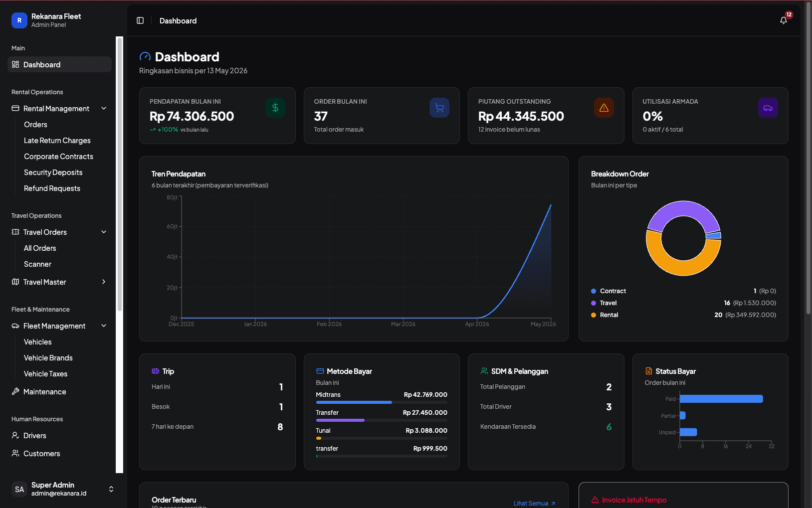Click the Status Bayar document icon
The image size is (812, 508).
click(649, 371)
